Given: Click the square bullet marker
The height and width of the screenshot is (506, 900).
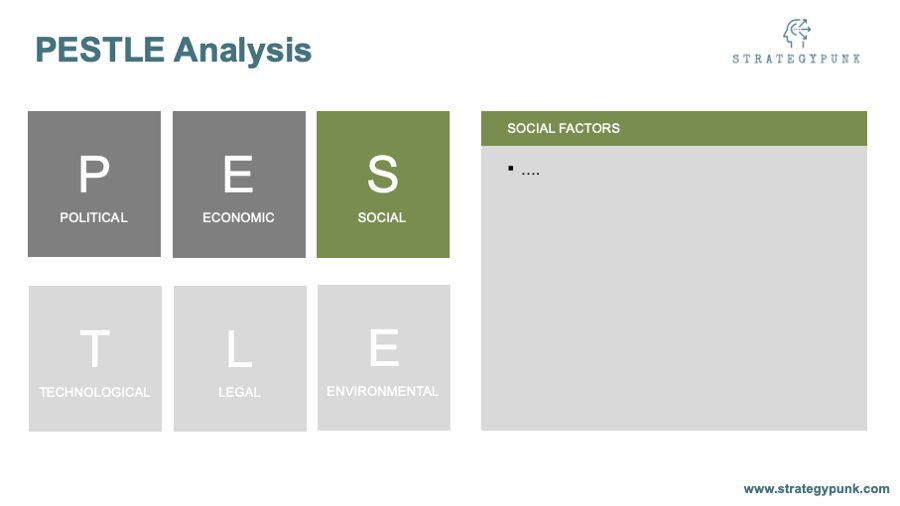Looking at the screenshot, I should coord(511,168).
